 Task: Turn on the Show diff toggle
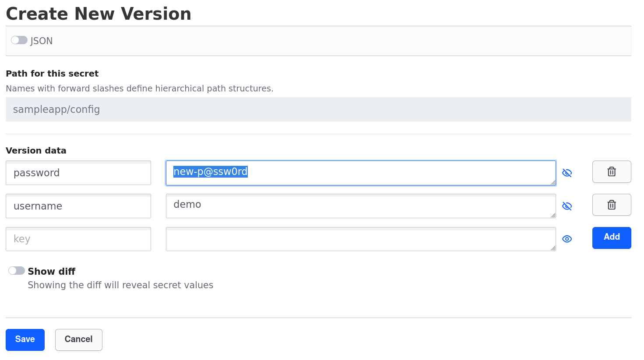coord(17,271)
